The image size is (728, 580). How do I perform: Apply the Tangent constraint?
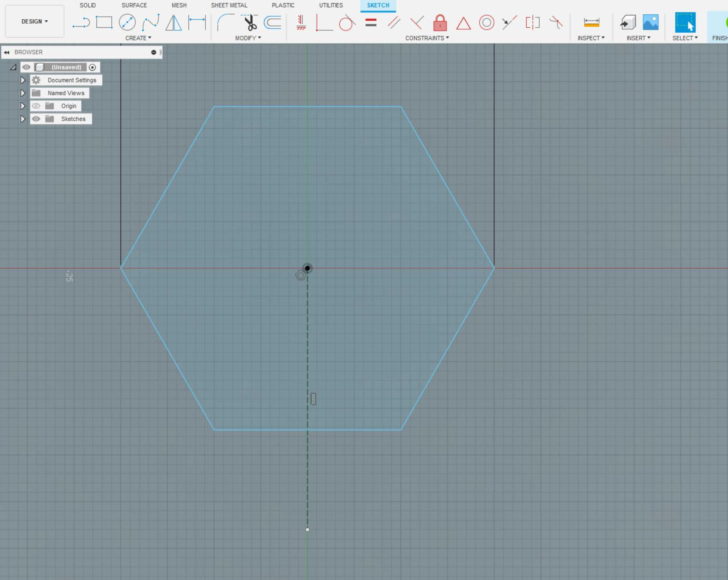(347, 23)
